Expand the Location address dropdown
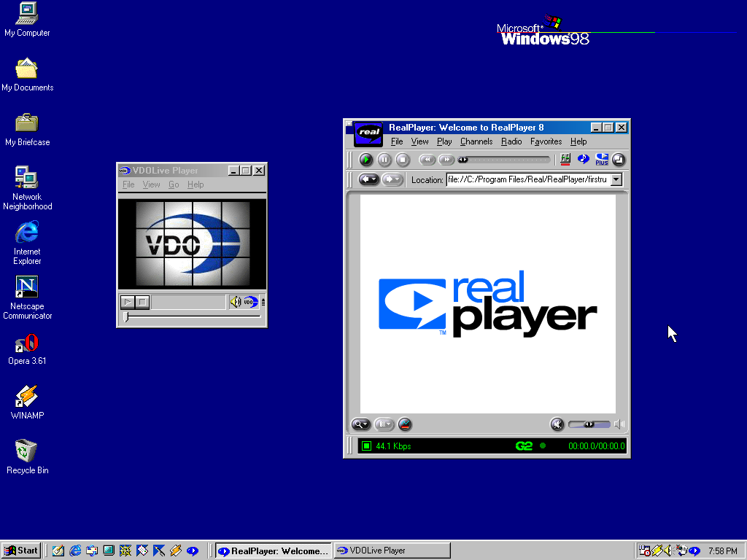747x560 pixels. coord(616,179)
